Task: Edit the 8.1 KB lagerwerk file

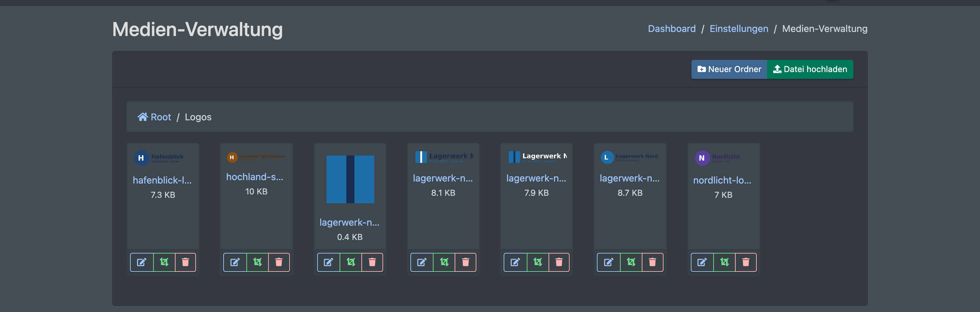Action: [x=422, y=262]
